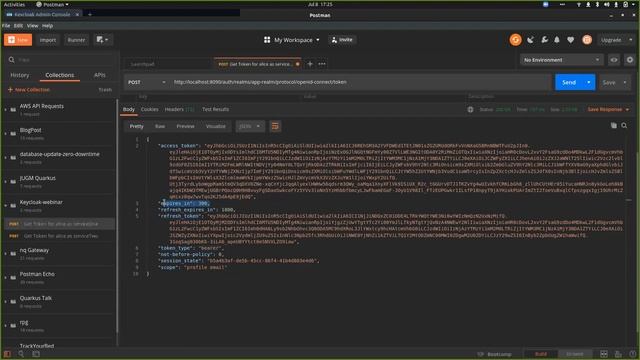Select Visualize response view

coord(216,127)
